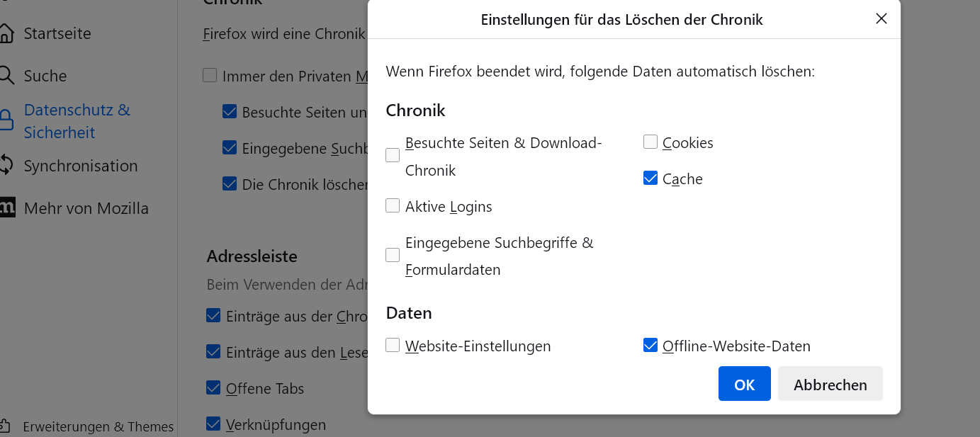Click the Erweiterungen & Themes puzzle icon
The image size is (980, 437).
(6, 426)
